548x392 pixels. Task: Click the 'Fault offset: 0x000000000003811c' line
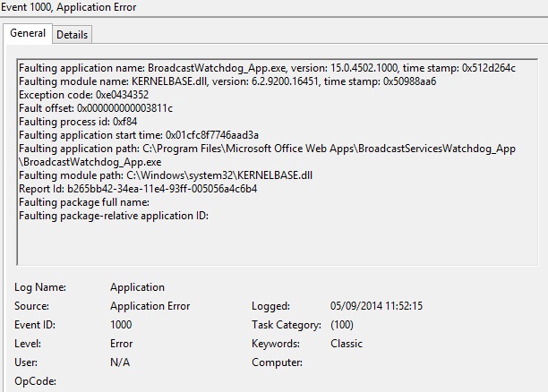(96, 108)
